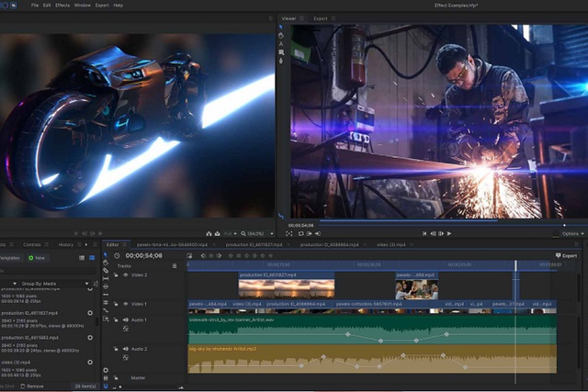Switch to the Export tab beside Viewer
This screenshot has width=588, height=392.
pos(321,18)
